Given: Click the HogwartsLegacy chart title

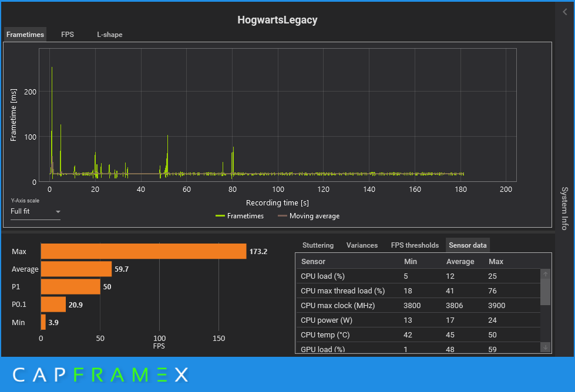Looking at the screenshot, I should pyautogui.click(x=277, y=20).
